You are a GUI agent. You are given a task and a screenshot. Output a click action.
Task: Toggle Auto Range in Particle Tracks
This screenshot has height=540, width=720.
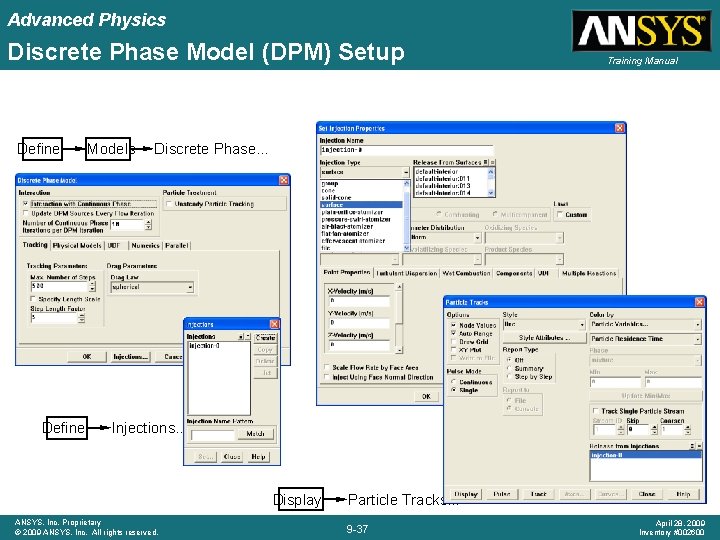pos(454,333)
